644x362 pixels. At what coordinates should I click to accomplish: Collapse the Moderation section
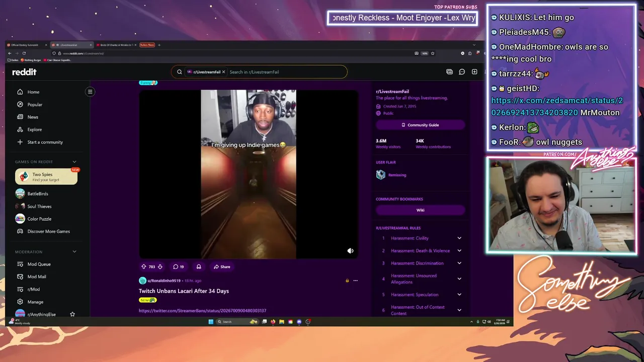74,252
